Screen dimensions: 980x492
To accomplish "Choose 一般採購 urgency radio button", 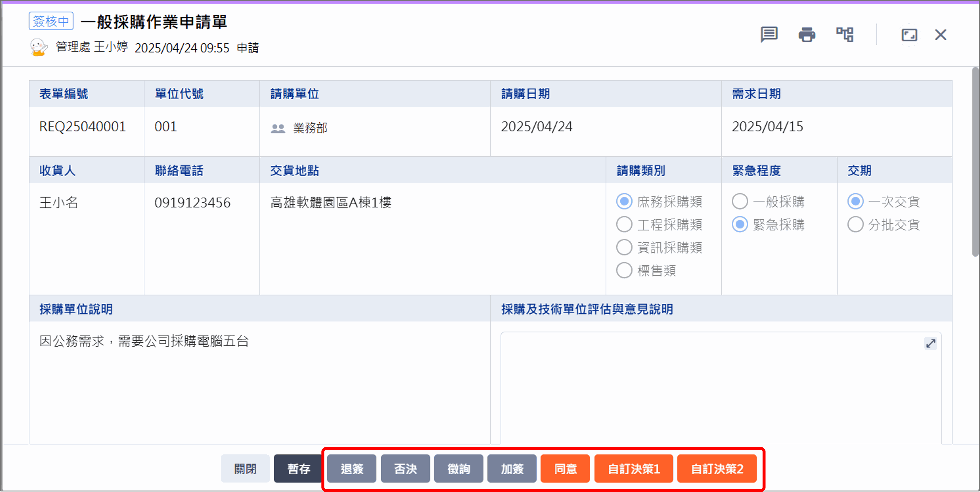I will pos(739,202).
